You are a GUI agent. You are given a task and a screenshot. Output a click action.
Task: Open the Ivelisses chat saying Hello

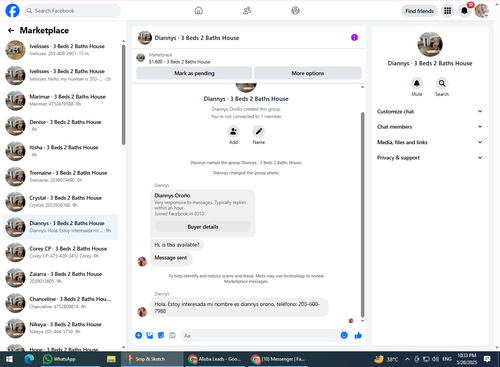[x=60, y=75]
